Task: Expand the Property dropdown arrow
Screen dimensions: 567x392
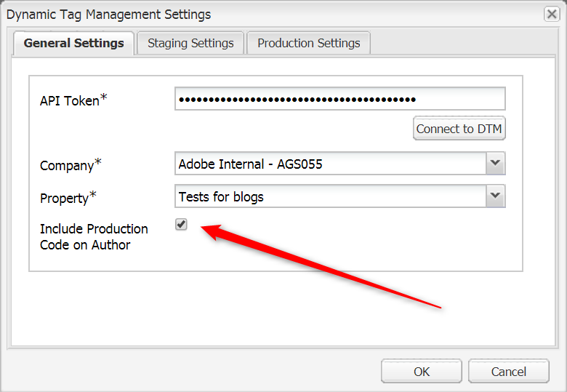Action: coord(495,196)
